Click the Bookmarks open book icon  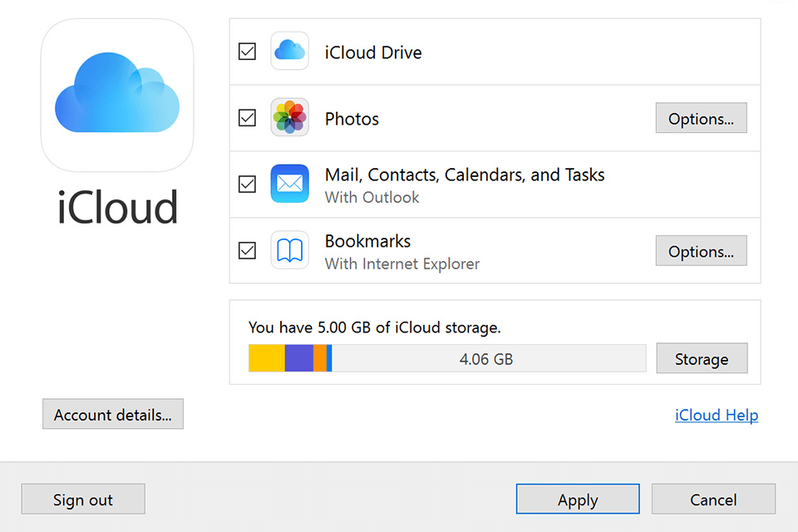[x=289, y=250]
